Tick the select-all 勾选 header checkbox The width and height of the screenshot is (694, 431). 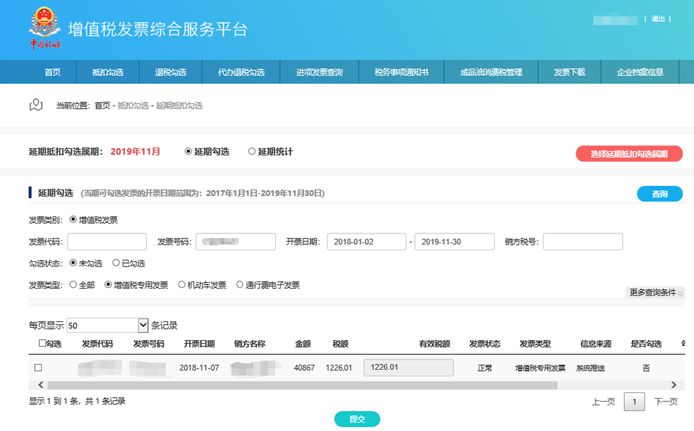tap(42, 343)
